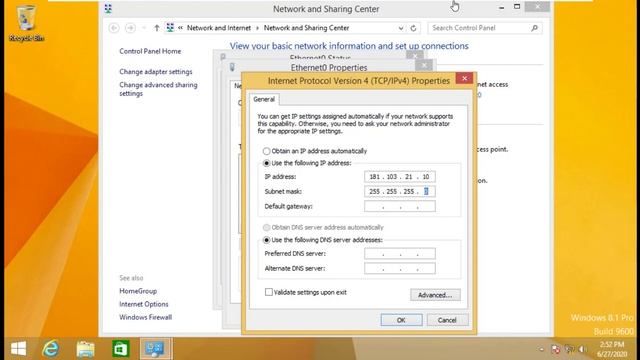Select the Control Panel taskbar icon

(x=156, y=349)
